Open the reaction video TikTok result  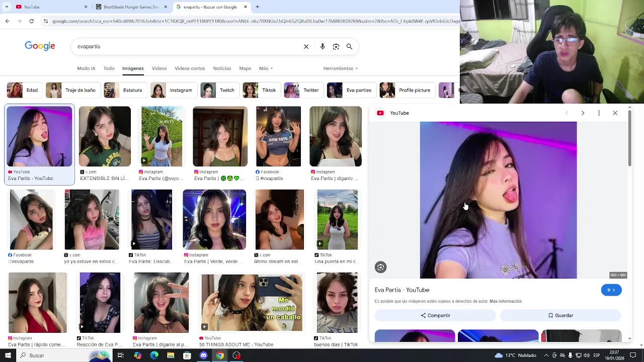click(x=100, y=303)
